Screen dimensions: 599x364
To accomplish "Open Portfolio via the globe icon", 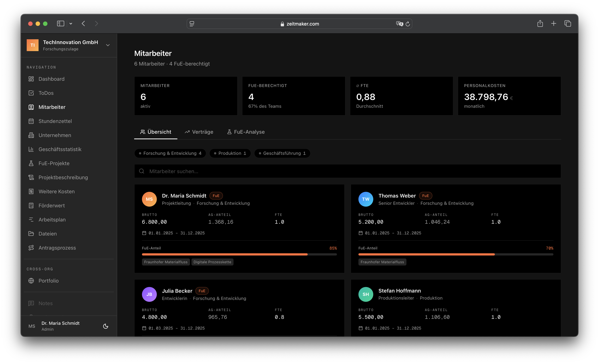I will coord(31,281).
